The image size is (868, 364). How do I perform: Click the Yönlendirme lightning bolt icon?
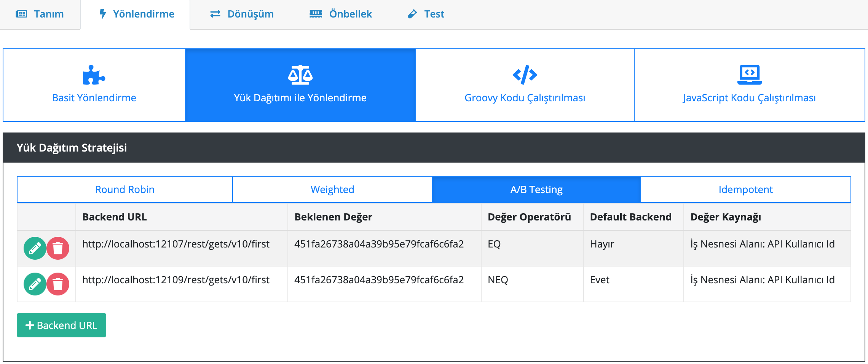point(102,14)
